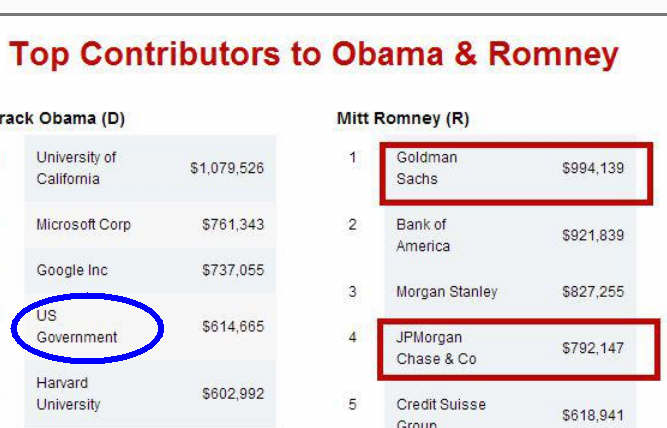Select the $761,343 Microsoft amount
This screenshot has width=667, height=428.
point(233,224)
